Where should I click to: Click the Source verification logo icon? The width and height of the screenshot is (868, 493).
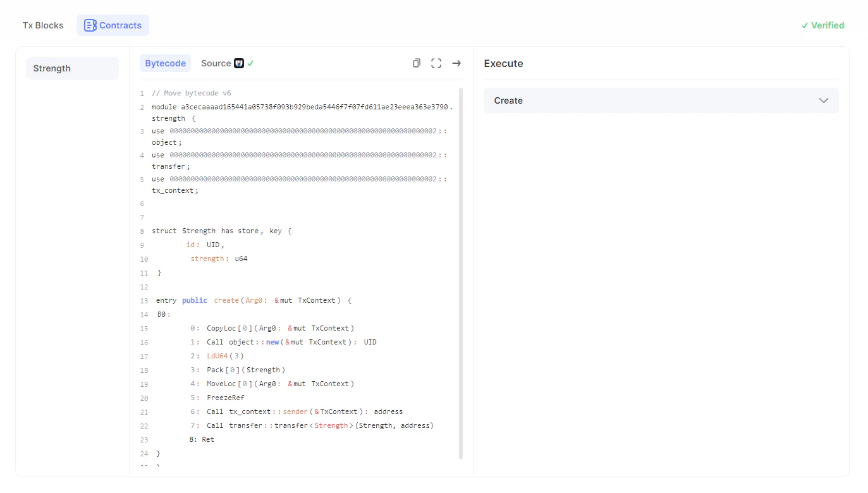239,63
